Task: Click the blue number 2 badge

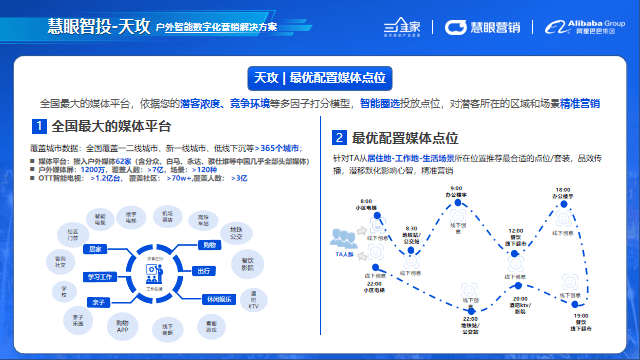Action: tap(339, 138)
